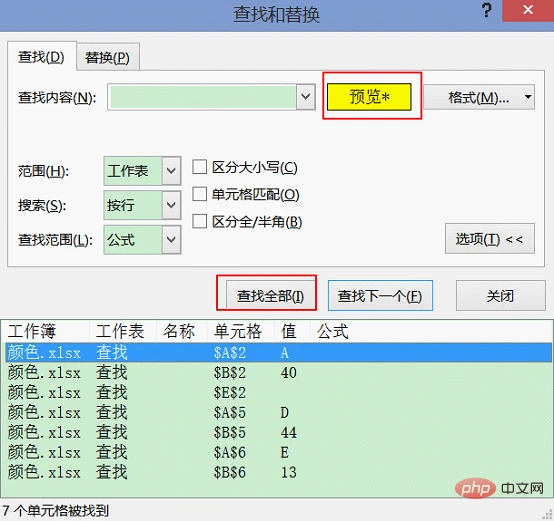Viewport: 554px width, 521px height.
Task: Select the result row for $A$5
Action: point(278,413)
